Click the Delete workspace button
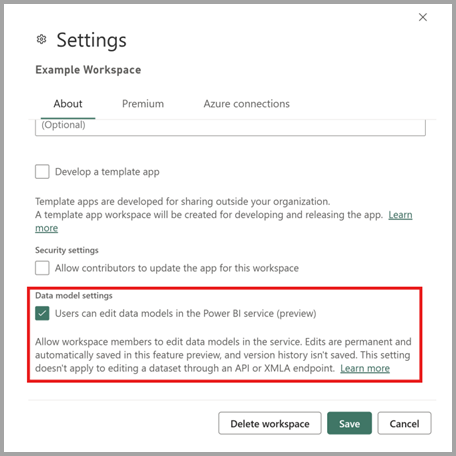 click(270, 423)
